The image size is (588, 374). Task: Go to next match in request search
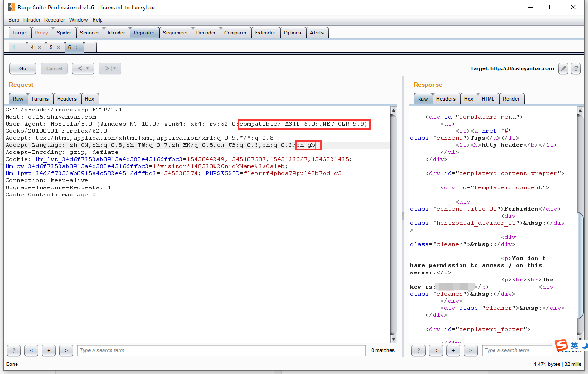coord(66,350)
